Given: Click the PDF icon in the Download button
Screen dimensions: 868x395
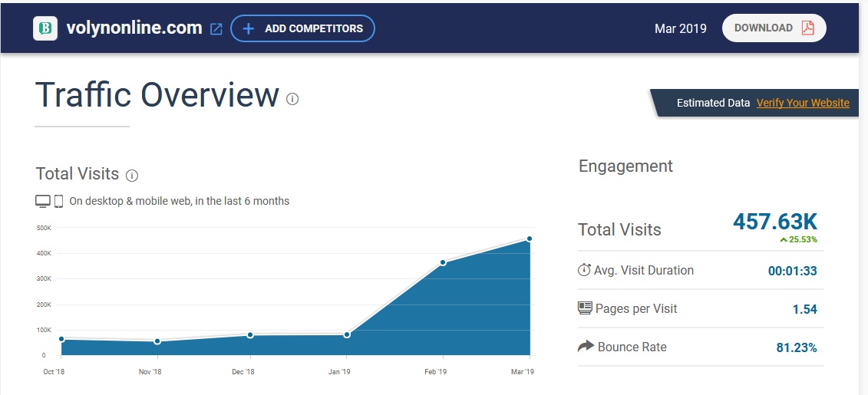Looking at the screenshot, I should pyautogui.click(x=807, y=28).
